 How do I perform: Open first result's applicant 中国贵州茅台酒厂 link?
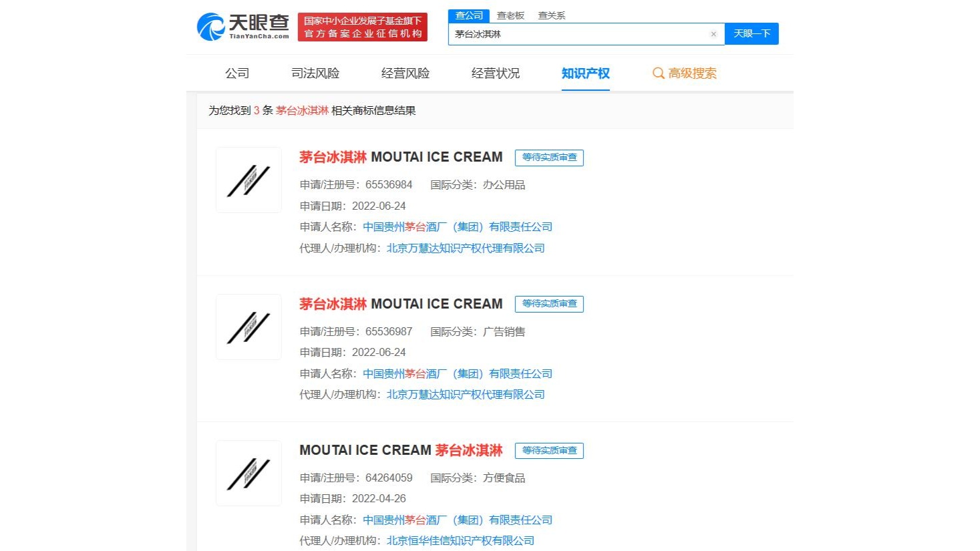click(x=458, y=227)
